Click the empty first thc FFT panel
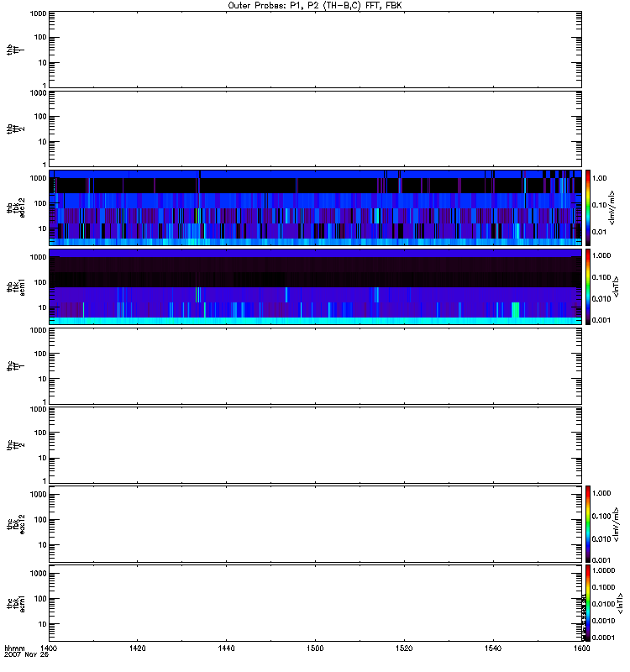This screenshot has width=630, height=672. pos(314,365)
